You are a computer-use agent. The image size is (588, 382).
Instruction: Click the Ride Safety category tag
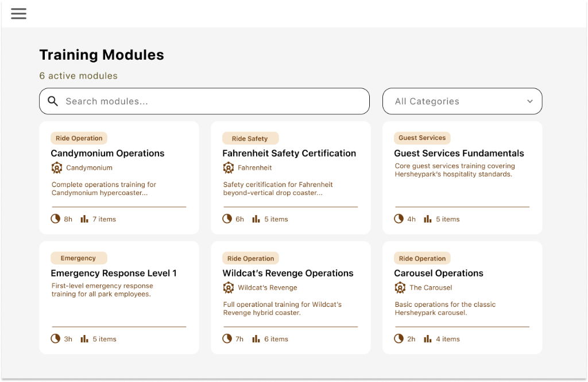point(250,138)
